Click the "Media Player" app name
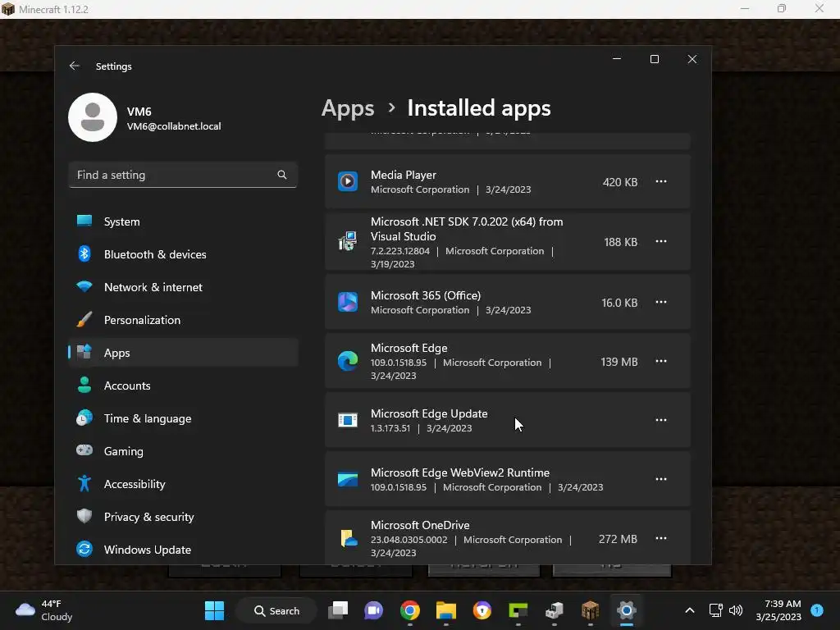The height and width of the screenshot is (630, 840). coord(404,175)
